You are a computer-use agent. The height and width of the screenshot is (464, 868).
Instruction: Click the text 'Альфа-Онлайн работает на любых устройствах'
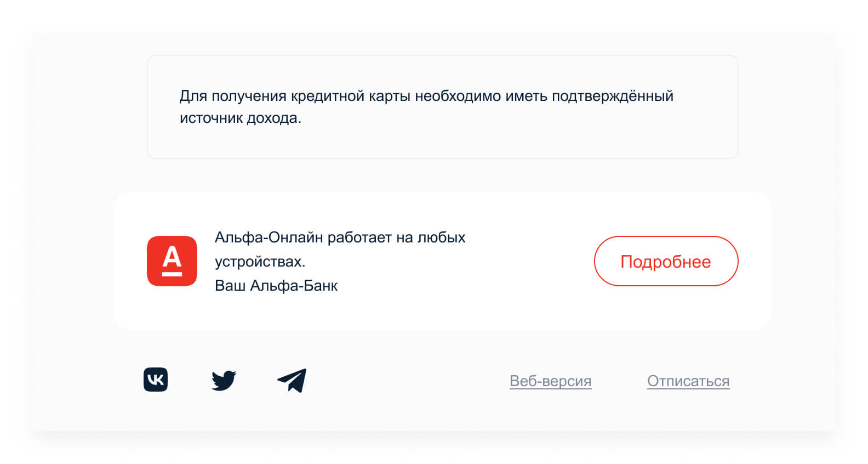click(340, 249)
